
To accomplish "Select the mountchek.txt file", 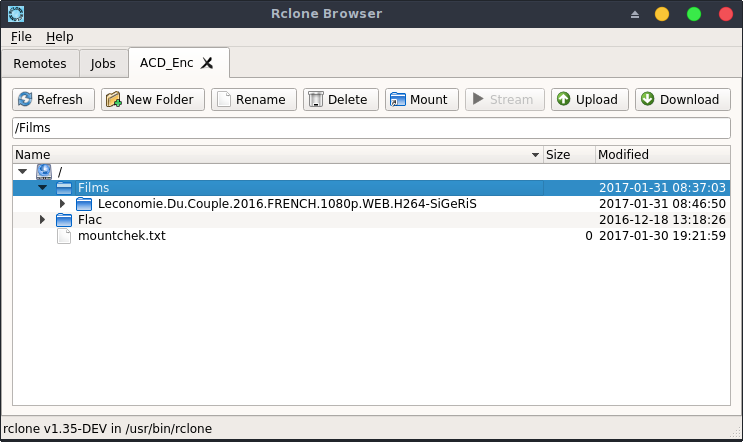I will [372, 236].
